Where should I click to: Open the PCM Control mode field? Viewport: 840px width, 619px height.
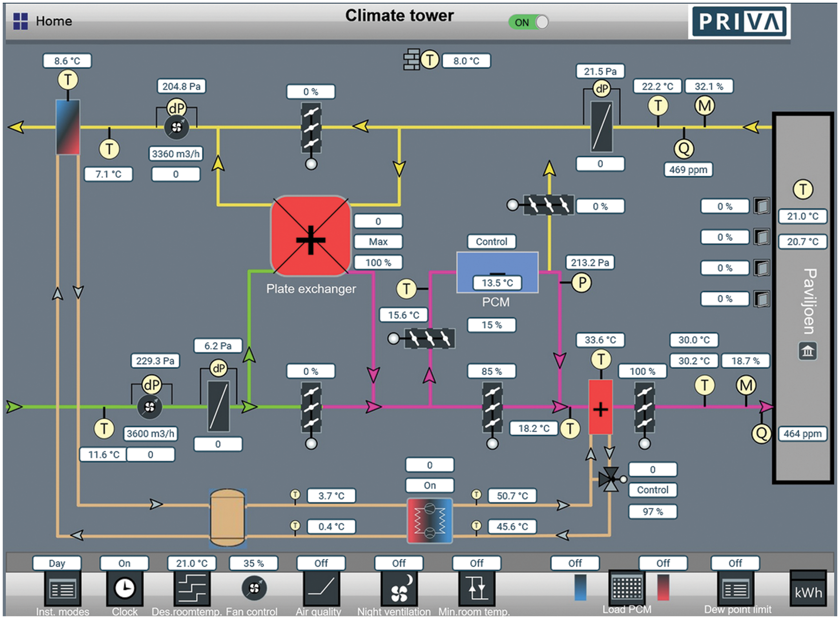point(491,242)
